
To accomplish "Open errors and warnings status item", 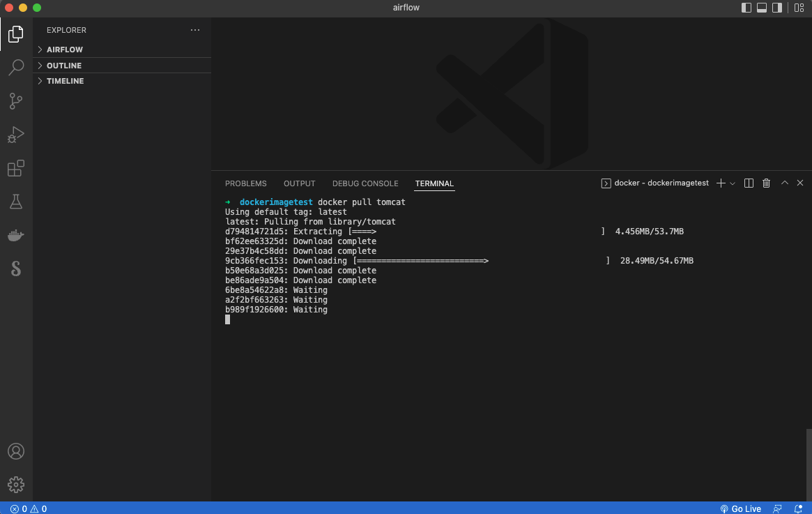I will tap(29, 509).
